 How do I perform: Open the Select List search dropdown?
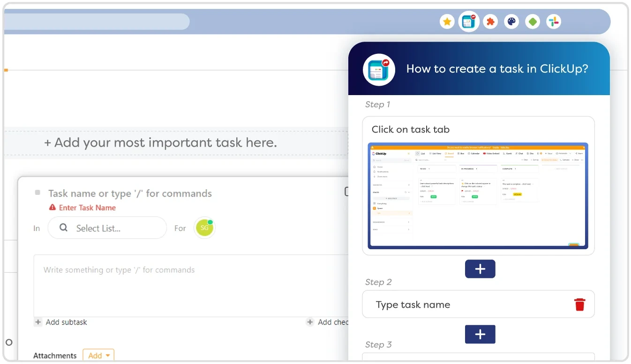point(107,228)
